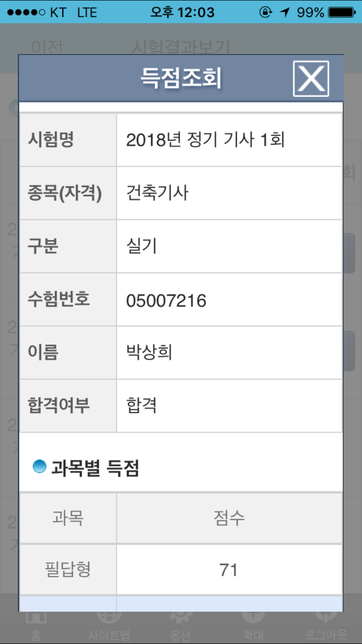Close the 득점조회 popup with X

(311, 78)
